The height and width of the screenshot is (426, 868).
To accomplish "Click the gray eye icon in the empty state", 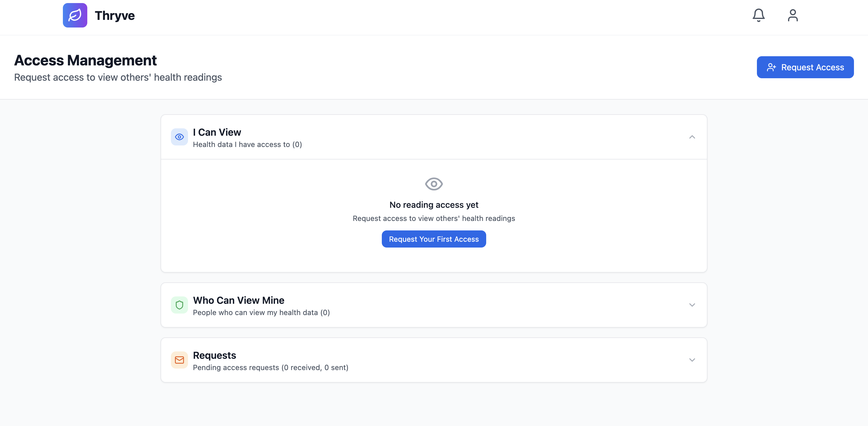I will [434, 184].
